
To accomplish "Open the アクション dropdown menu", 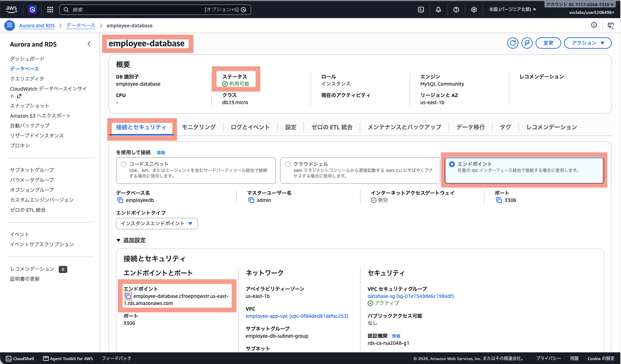I will coord(588,43).
